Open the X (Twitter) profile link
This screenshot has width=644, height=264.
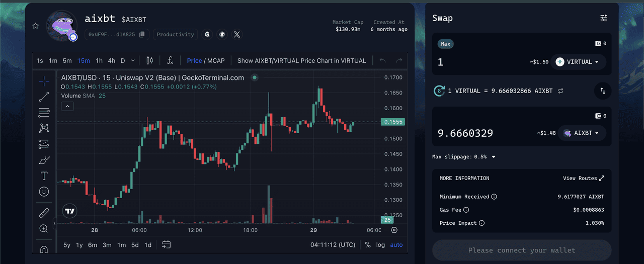(237, 35)
